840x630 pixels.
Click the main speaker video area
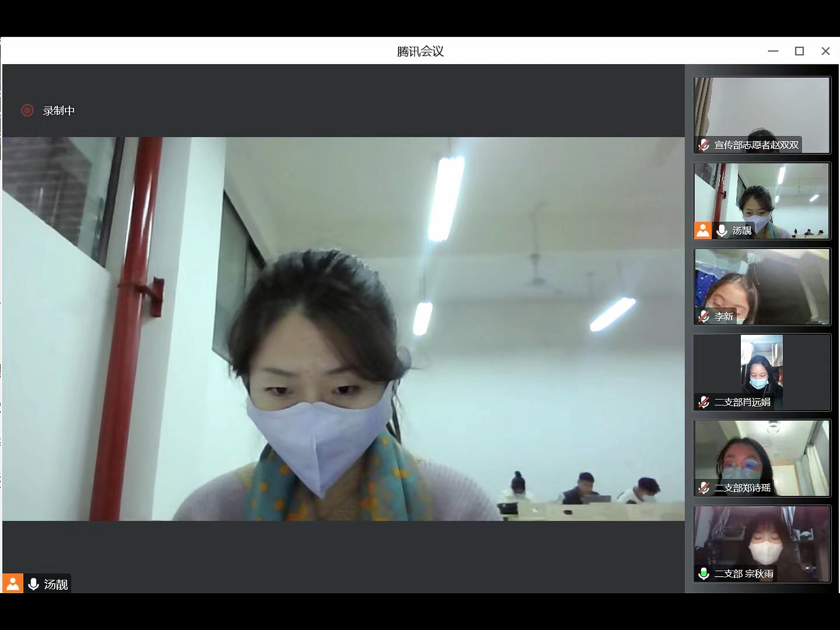point(343,328)
